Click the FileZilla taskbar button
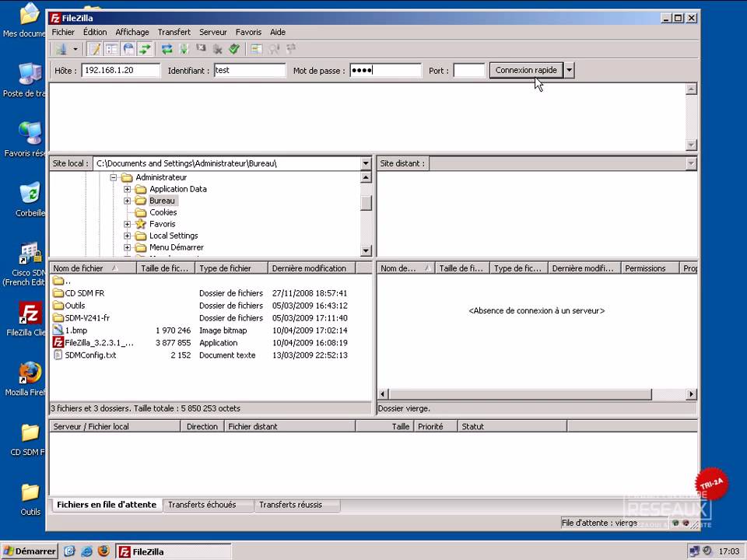The width and height of the screenshot is (747, 560). click(174, 551)
